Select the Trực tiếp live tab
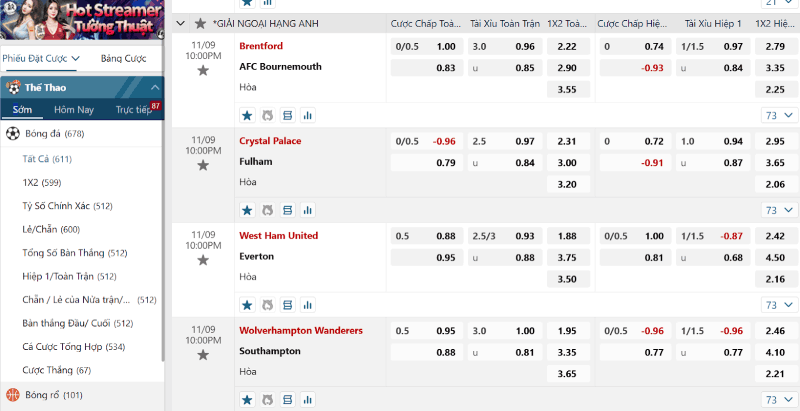Screen dimensions: 800x411 click(x=134, y=110)
